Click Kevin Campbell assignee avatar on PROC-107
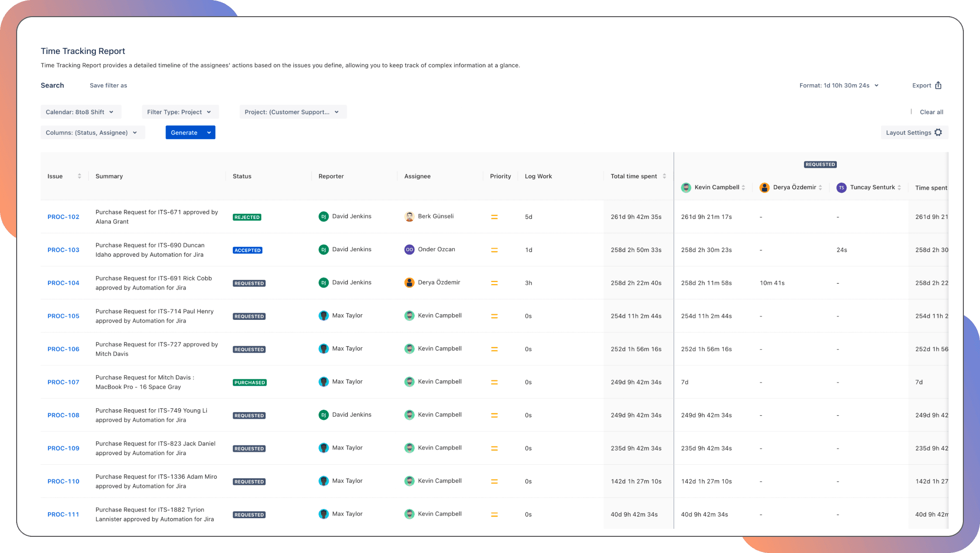The width and height of the screenshot is (980, 553). pyautogui.click(x=409, y=382)
